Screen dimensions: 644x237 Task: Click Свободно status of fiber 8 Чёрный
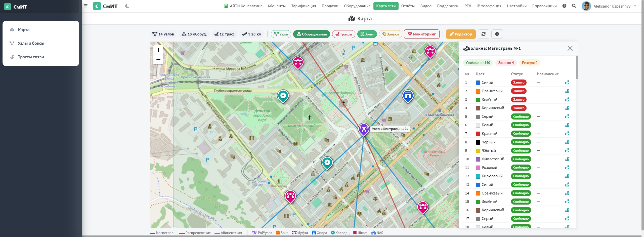(521, 142)
